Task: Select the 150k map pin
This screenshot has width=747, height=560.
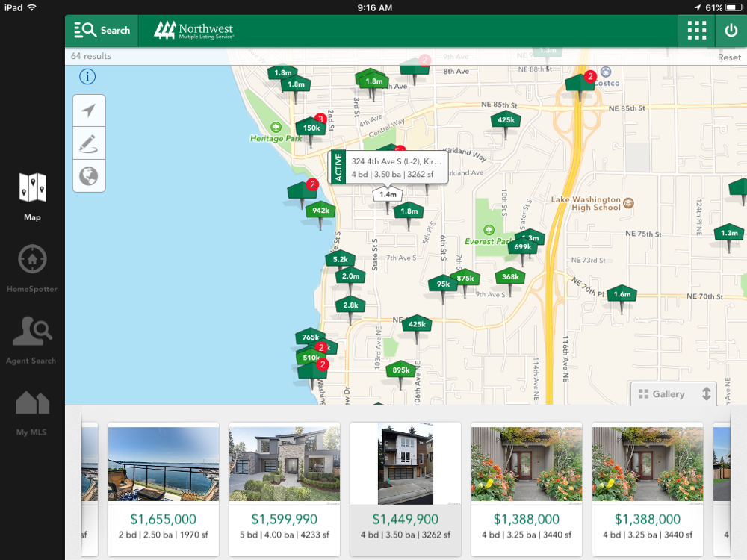Action: [311, 128]
